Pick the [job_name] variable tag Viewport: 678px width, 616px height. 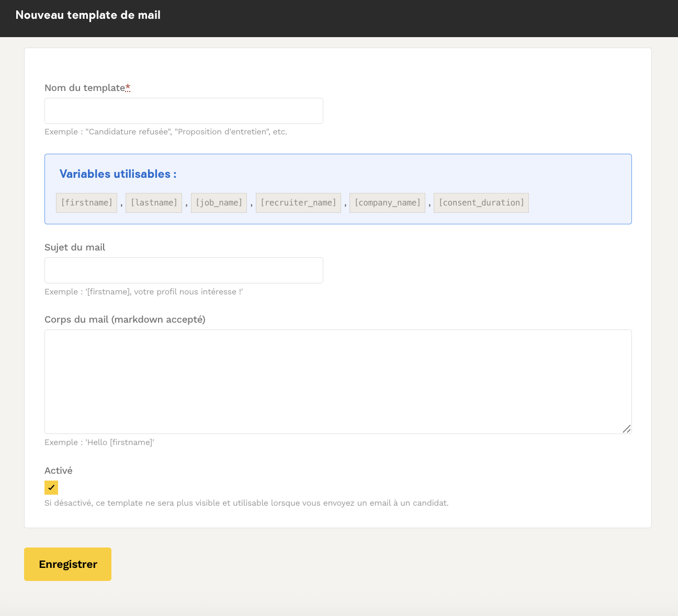click(x=219, y=203)
